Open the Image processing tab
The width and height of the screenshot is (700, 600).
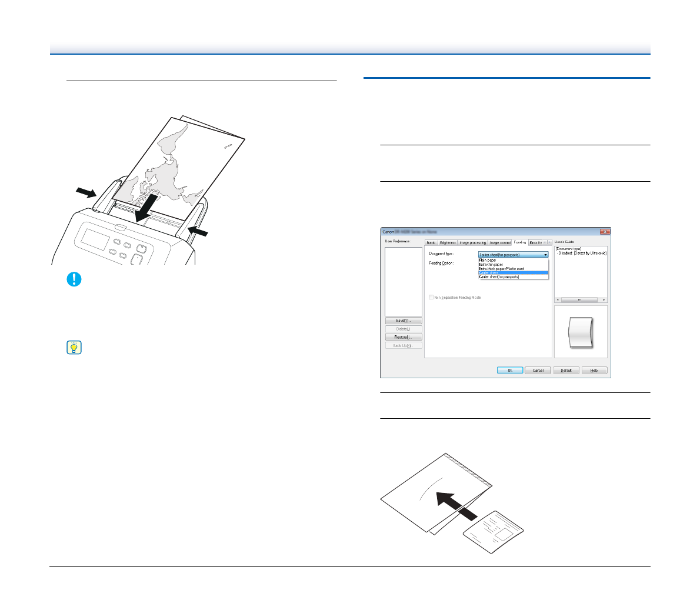pyautogui.click(x=472, y=242)
